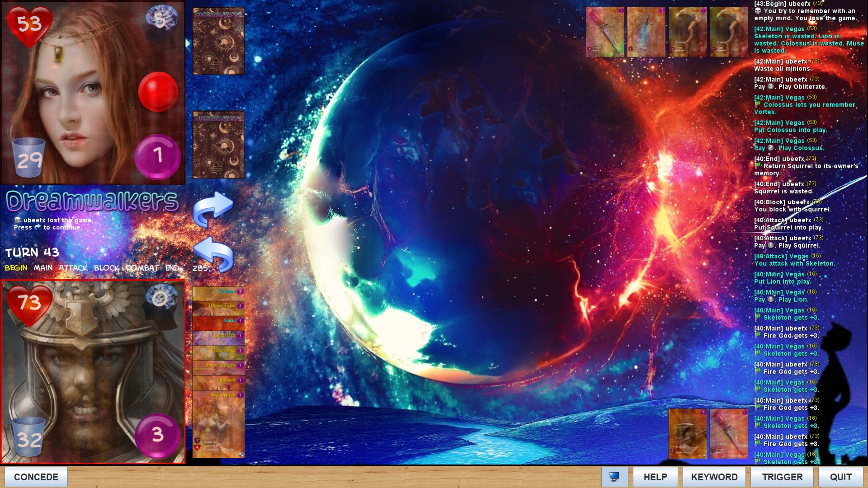The image size is (868, 488).
Task: Click the Knife card beside the Axe
Action: pos(729,434)
